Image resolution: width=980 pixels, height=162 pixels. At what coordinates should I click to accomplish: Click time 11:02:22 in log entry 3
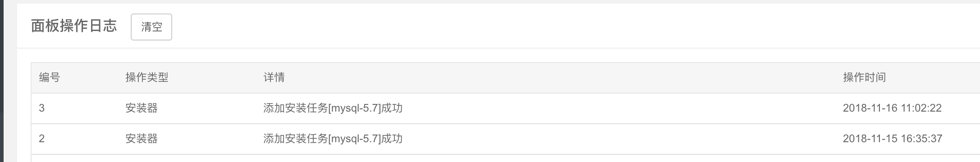click(x=921, y=108)
